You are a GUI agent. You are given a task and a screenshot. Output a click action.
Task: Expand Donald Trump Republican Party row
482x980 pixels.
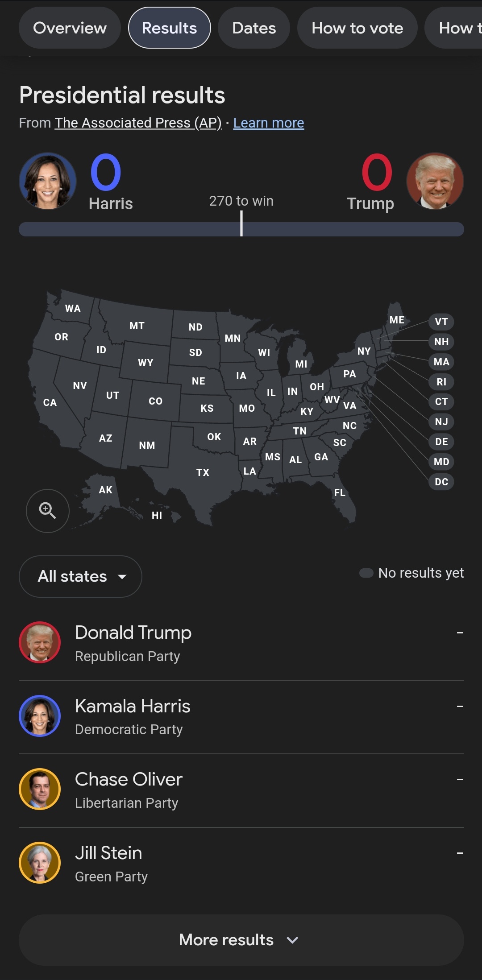(241, 644)
